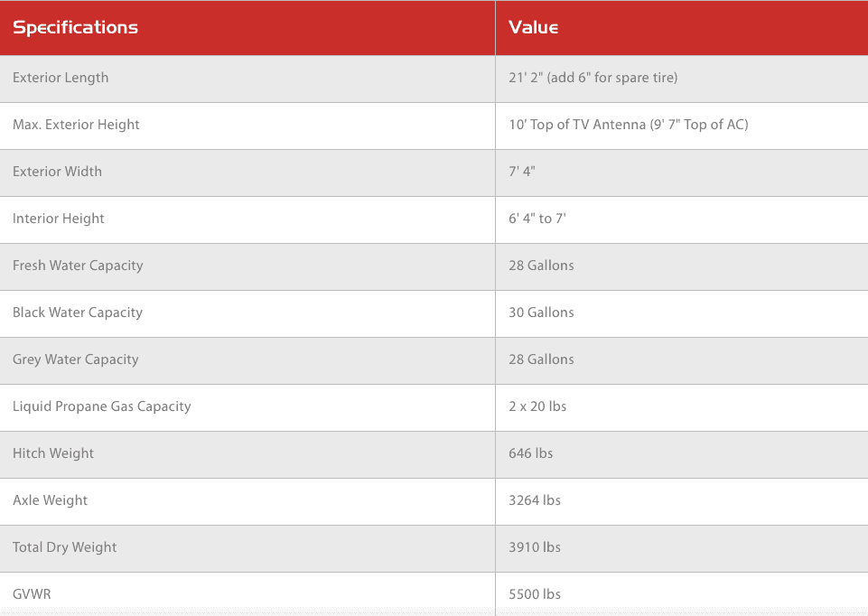The width and height of the screenshot is (868, 616).
Task: Click the 21' 2" exterior length value
Action: click(x=593, y=78)
